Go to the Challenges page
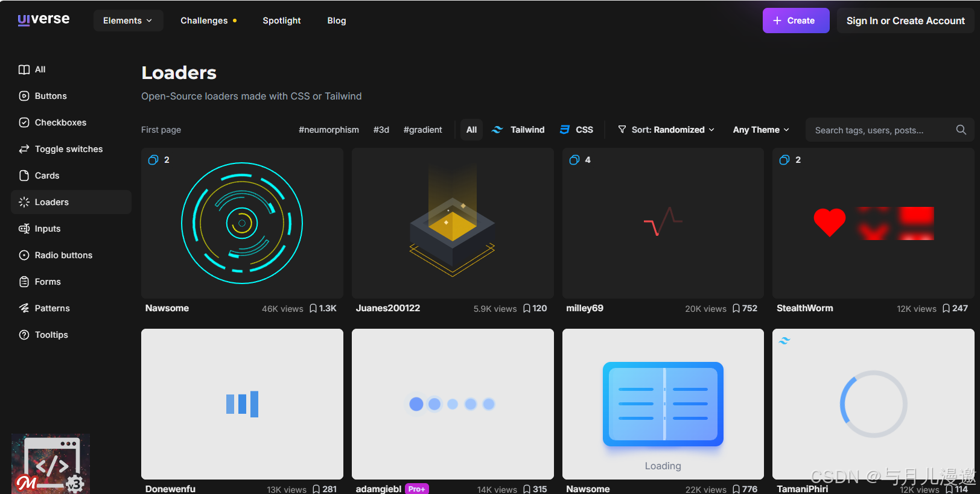This screenshot has width=980, height=494. point(208,21)
